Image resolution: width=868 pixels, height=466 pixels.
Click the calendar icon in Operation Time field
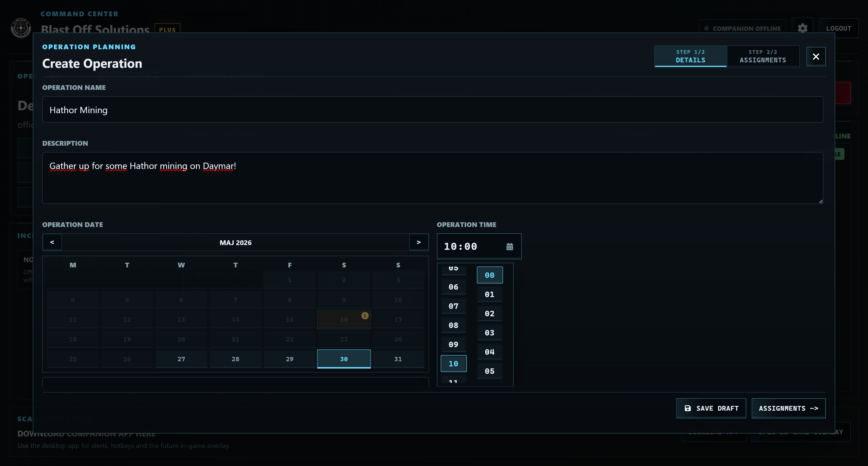click(x=509, y=246)
